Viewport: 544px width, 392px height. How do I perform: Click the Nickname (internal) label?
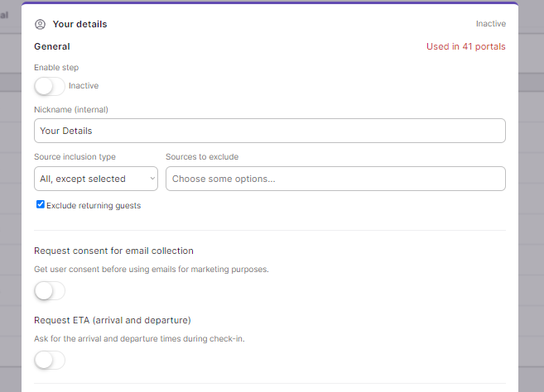[71, 110]
